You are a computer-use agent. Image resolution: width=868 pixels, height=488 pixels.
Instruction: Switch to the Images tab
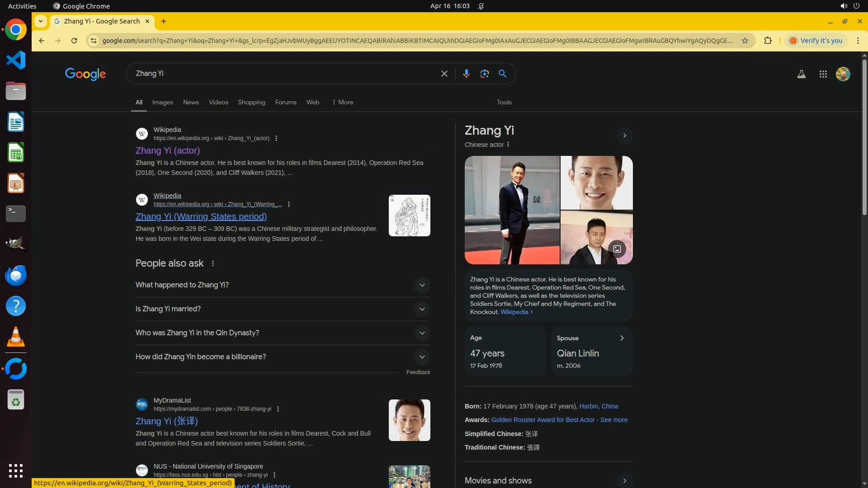[x=162, y=102]
